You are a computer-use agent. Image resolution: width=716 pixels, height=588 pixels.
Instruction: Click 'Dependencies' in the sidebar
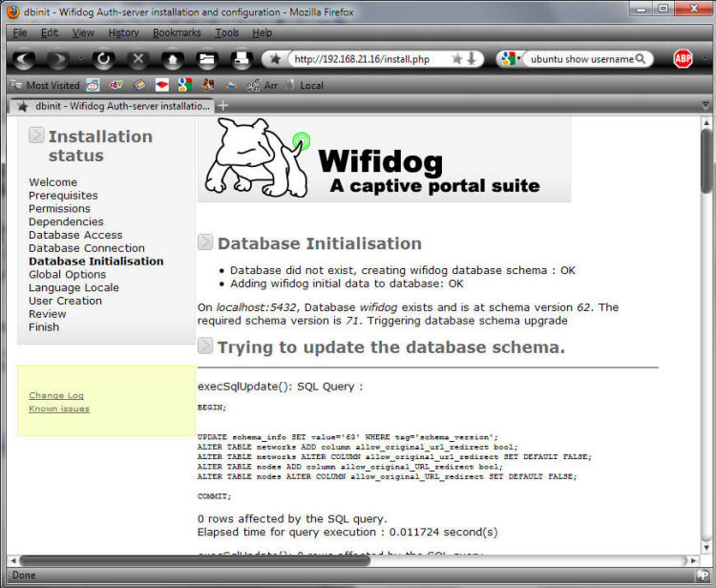click(x=66, y=221)
